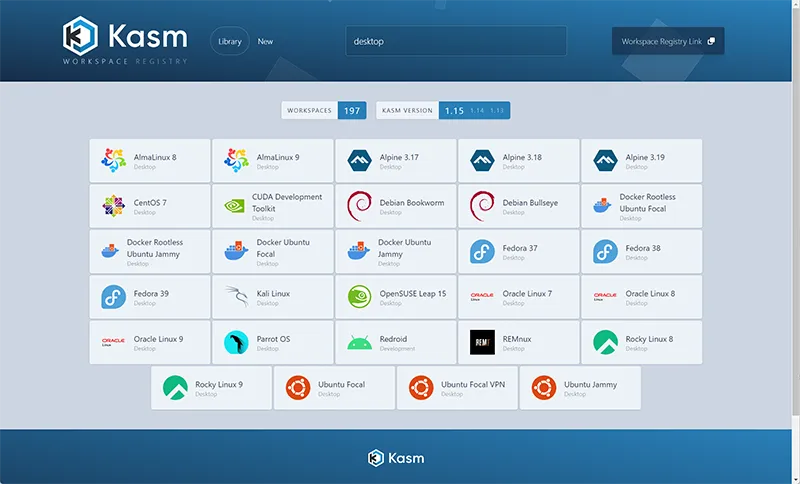This screenshot has width=800, height=484.
Task: Switch to Kasm version 1.13
Action: click(497, 110)
